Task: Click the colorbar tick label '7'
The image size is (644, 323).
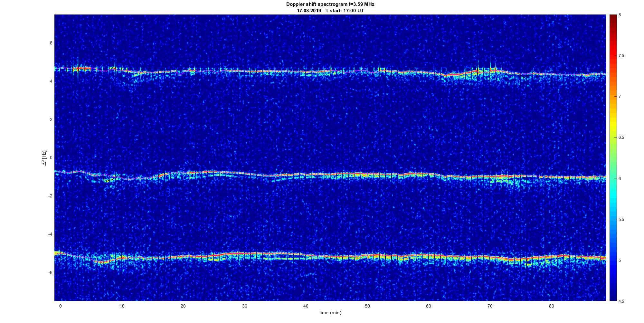Action: 620,97
